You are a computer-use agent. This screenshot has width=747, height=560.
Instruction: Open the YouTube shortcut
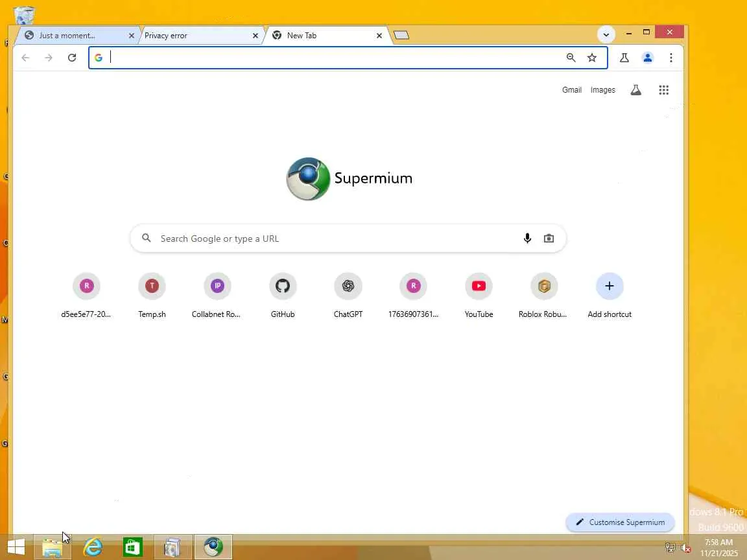tap(479, 296)
